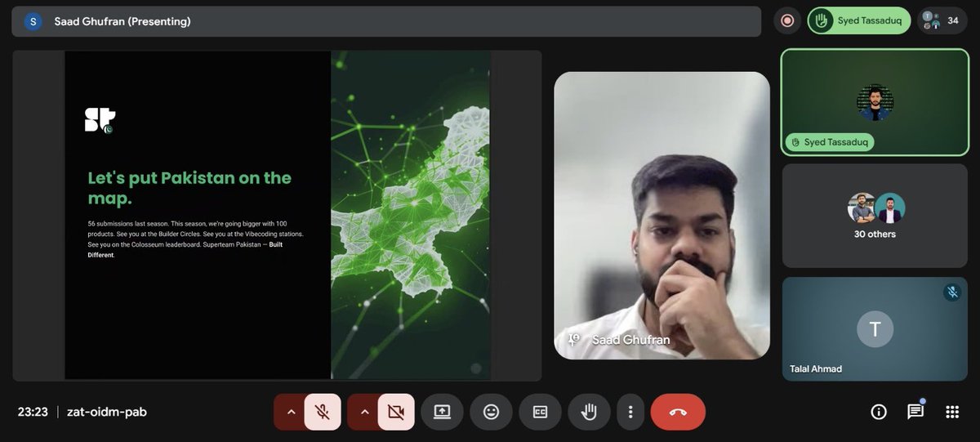The image size is (980, 442).
Task: Unmute the microphone button
Action: pyautogui.click(x=323, y=412)
